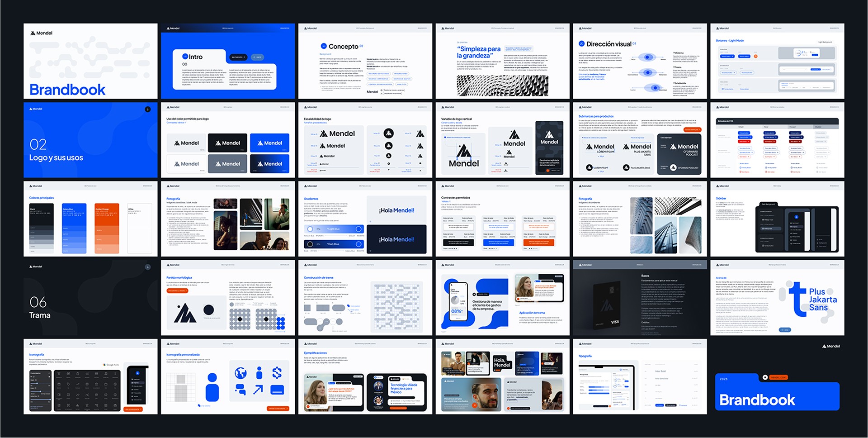
Task: Select Mendel logo on dark blue gradient tile
Action: click(269, 164)
